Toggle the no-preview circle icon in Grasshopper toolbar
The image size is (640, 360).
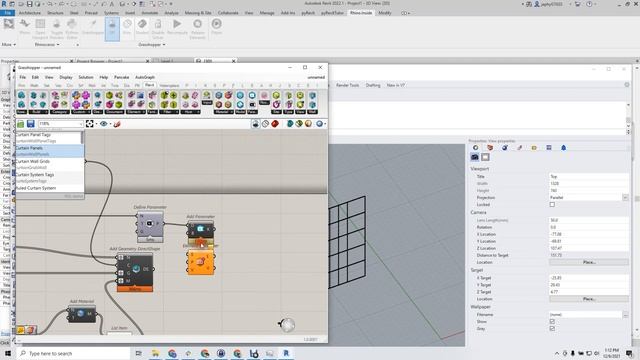pyautogui.click(x=265, y=124)
